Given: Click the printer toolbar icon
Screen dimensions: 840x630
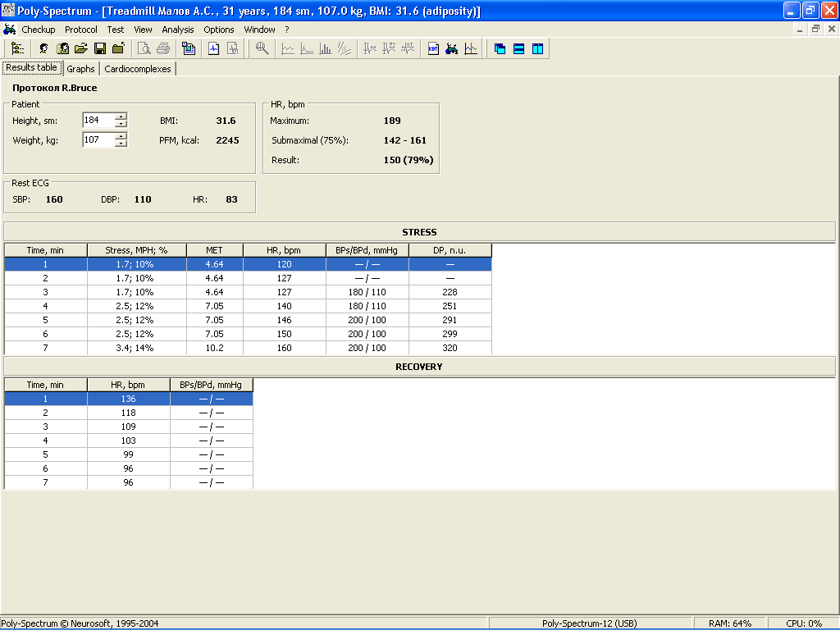Looking at the screenshot, I should 163,48.
